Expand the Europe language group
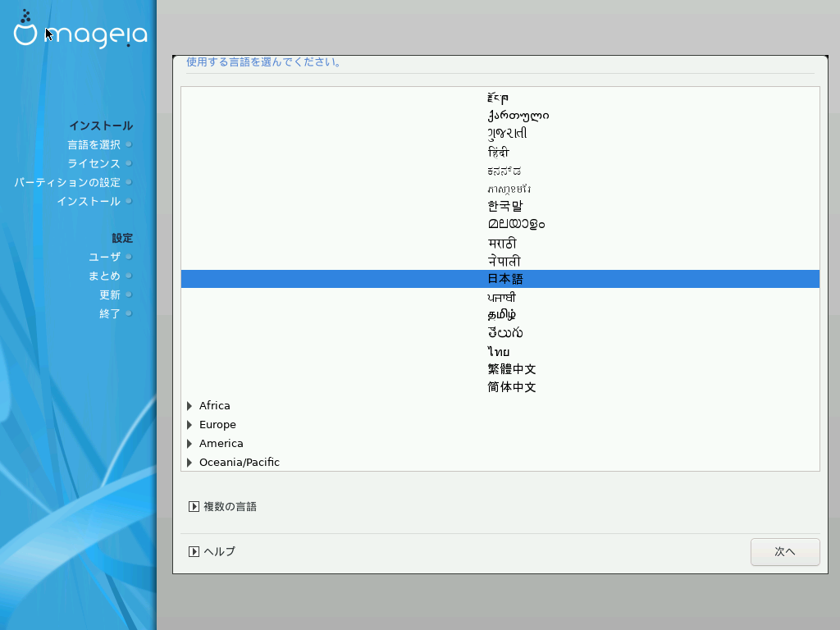840x630 pixels. (x=189, y=425)
